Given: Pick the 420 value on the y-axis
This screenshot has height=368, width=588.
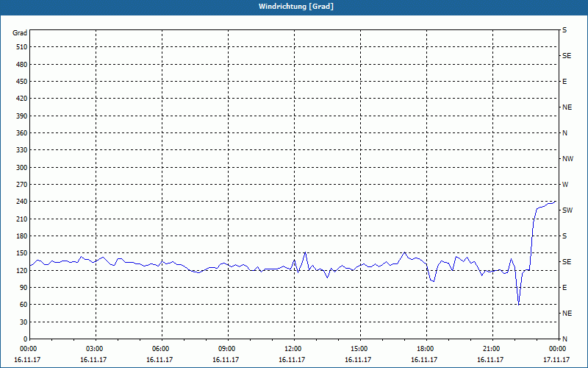Looking at the screenshot, I should point(22,99).
